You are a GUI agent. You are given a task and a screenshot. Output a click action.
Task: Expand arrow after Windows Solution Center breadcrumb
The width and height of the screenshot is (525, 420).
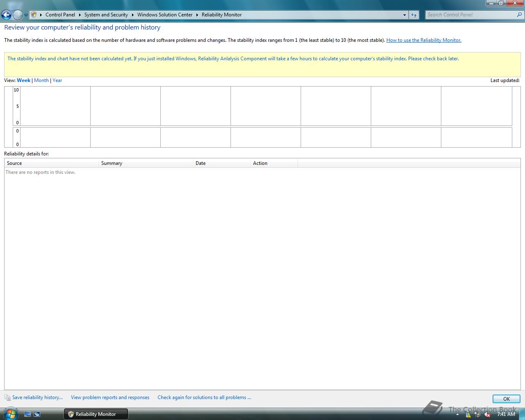pos(197,15)
